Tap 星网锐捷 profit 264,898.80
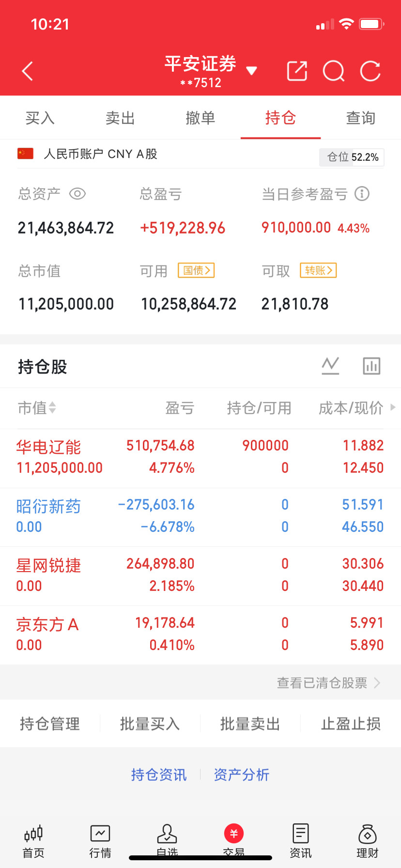Image resolution: width=401 pixels, height=868 pixels. click(x=160, y=564)
